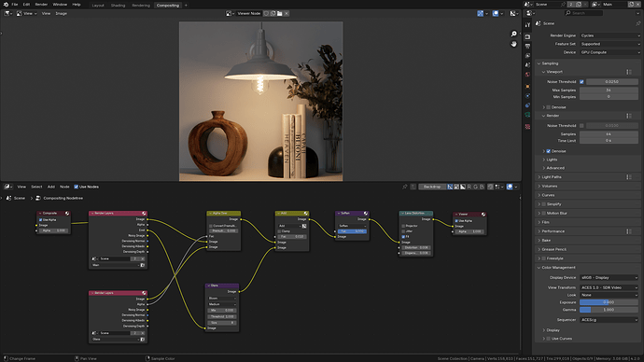Enable the Motion Blur checkbox
Viewport: 644px width, 362px height.
pos(544,213)
